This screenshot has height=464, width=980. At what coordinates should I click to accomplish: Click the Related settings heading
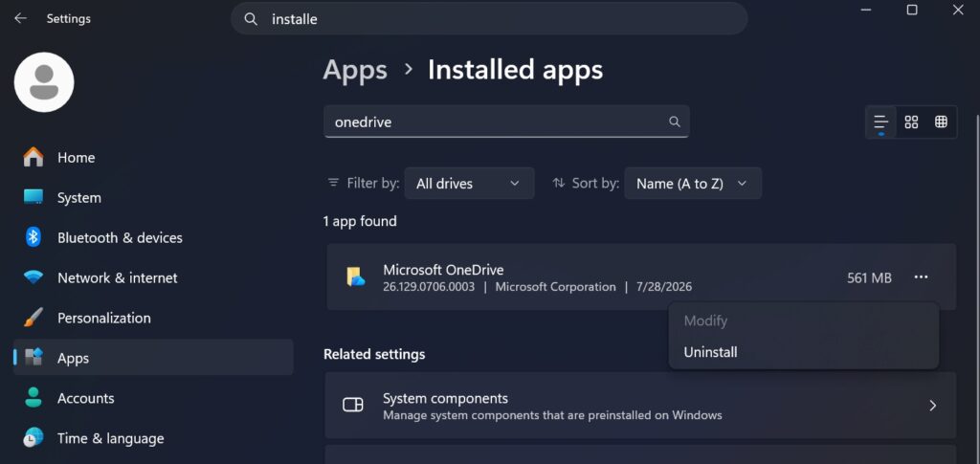pyautogui.click(x=374, y=354)
